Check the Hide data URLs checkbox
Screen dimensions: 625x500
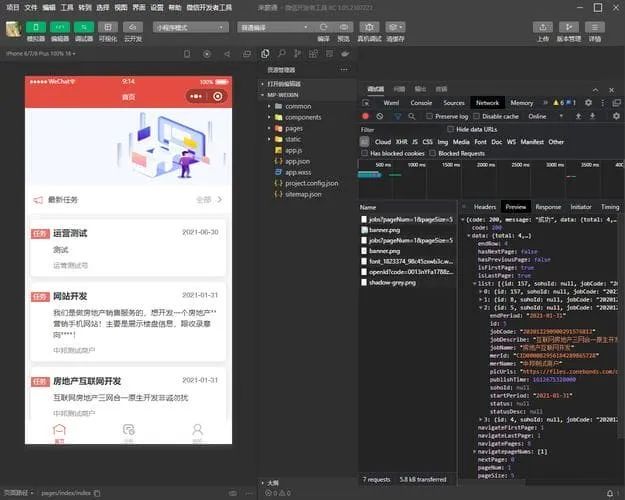pos(450,129)
